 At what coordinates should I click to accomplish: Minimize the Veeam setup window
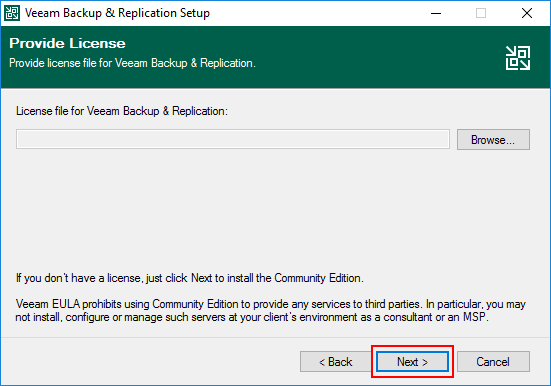tap(436, 13)
